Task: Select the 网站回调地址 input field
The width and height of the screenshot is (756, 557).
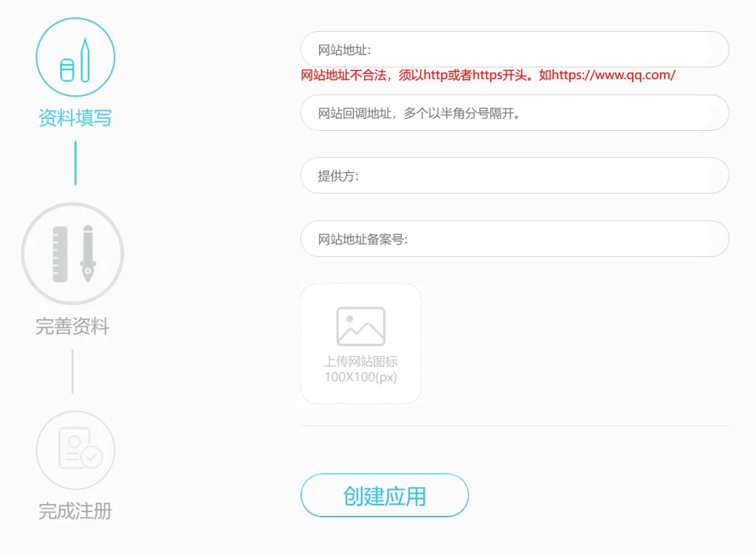Action: click(x=515, y=113)
